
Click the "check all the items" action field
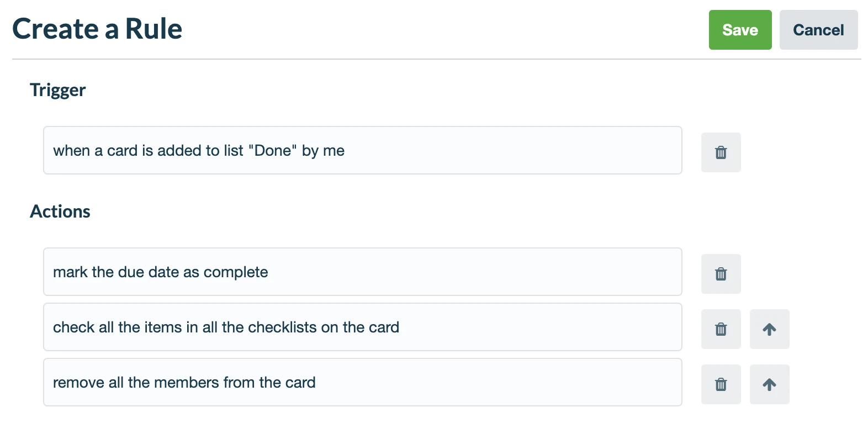363,327
